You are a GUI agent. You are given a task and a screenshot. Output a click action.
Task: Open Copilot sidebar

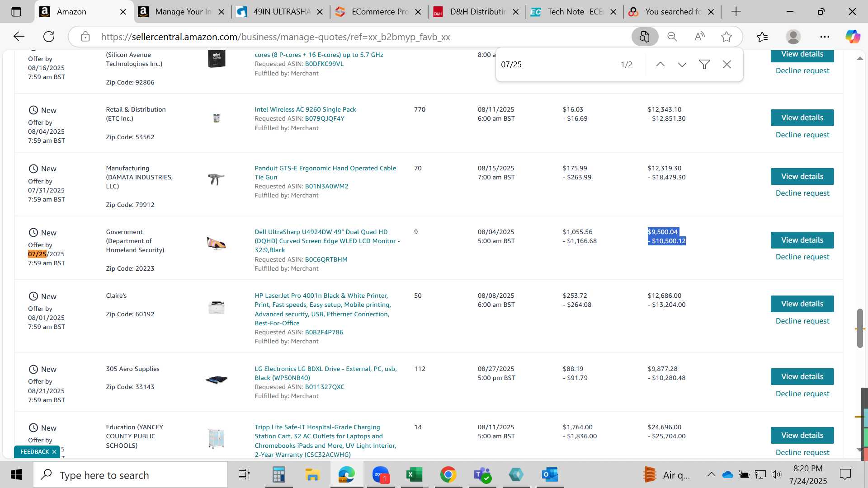tap(853, 37)
